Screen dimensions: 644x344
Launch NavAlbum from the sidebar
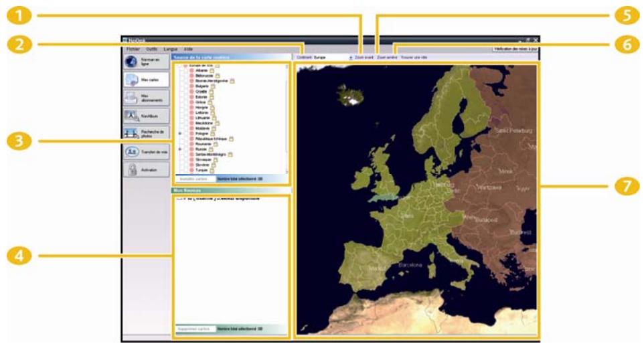tap(132, 115)
